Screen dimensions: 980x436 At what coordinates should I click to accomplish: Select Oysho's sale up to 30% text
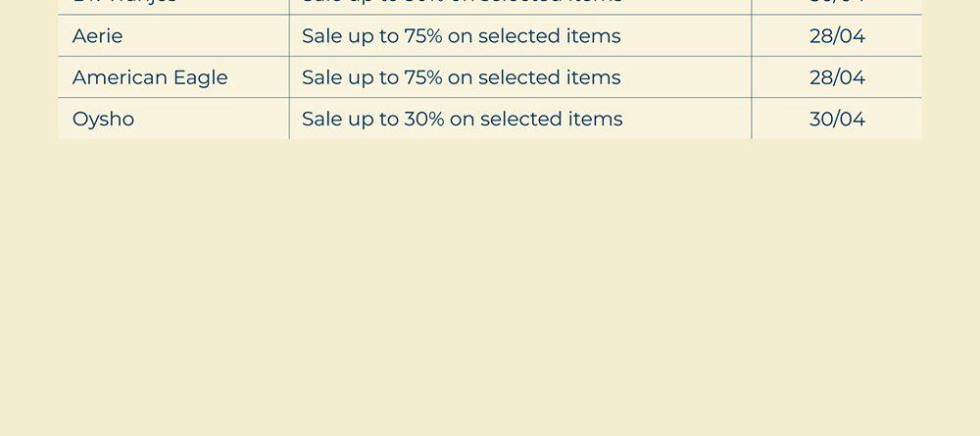click(x=462, y=119)
